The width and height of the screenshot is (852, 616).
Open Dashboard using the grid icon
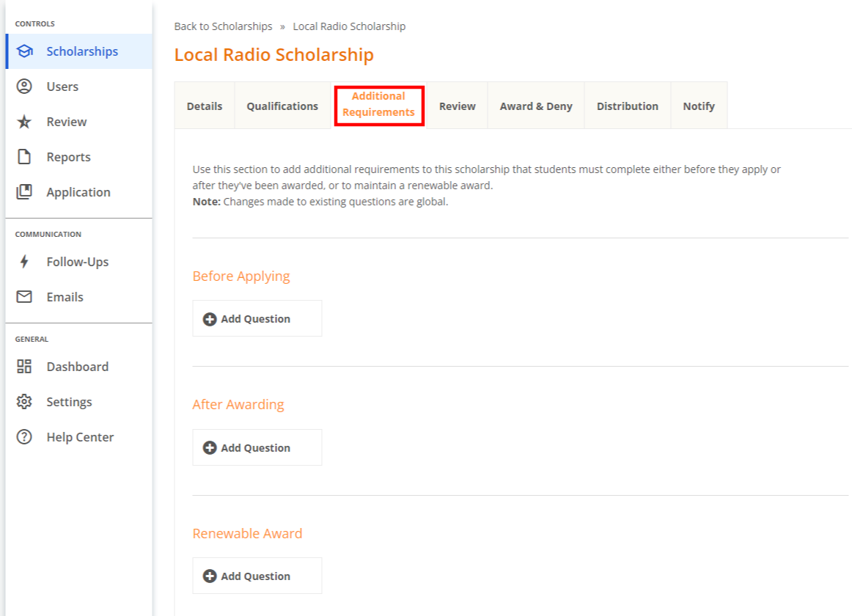[24, 366]
